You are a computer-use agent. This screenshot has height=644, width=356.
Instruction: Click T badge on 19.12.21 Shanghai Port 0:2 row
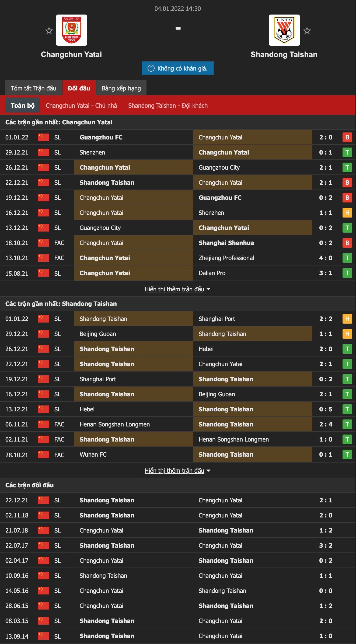[347, 379]
